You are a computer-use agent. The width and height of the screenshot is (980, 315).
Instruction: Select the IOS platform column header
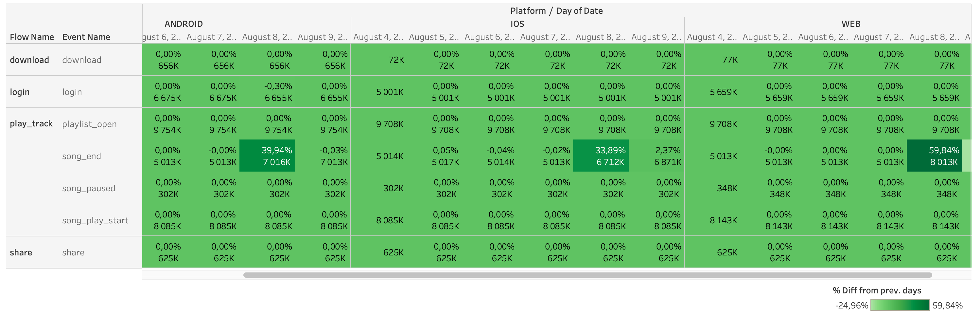pyautogui.click(x=517, y=24)
